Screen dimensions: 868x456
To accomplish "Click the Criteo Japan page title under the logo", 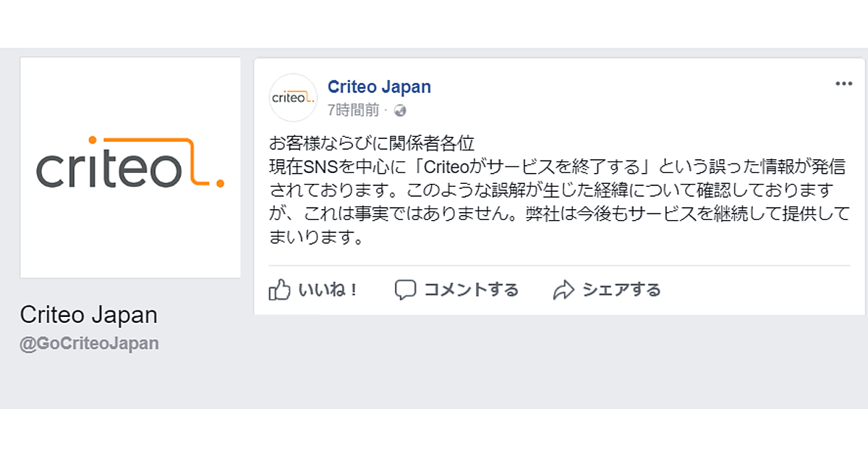I will coord(88,315).
